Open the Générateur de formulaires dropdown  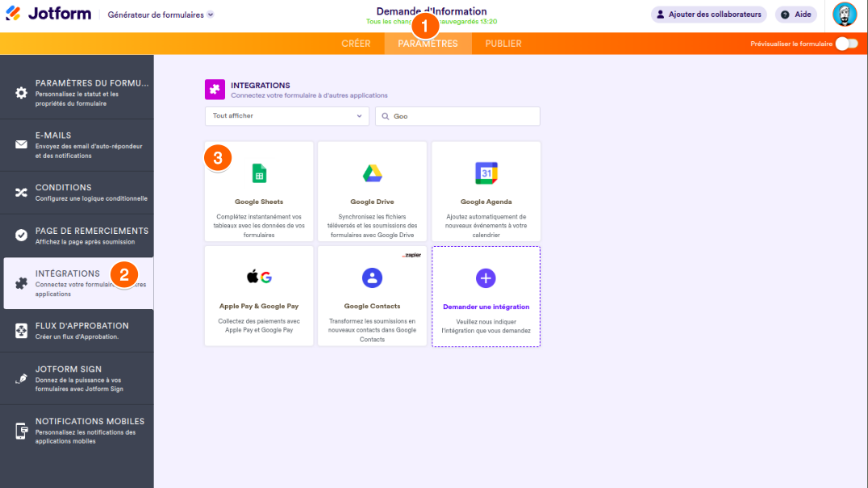pos(161,15)
